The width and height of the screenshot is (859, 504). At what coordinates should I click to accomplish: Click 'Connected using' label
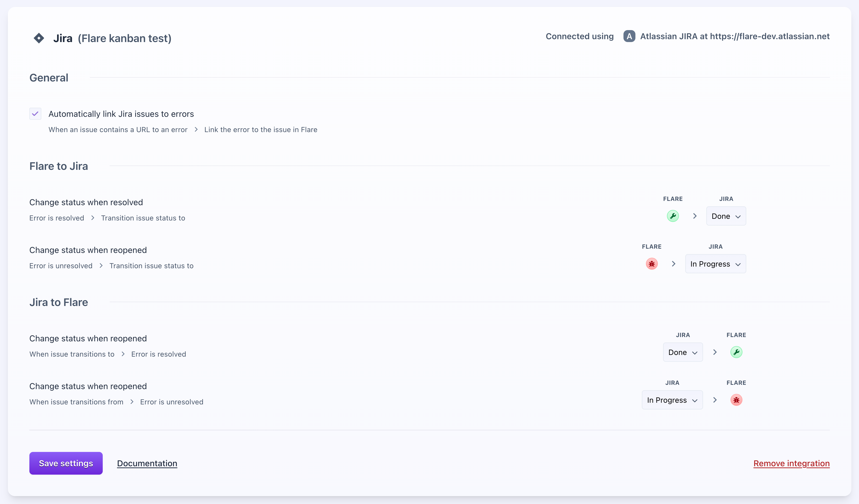click(580, 36)
